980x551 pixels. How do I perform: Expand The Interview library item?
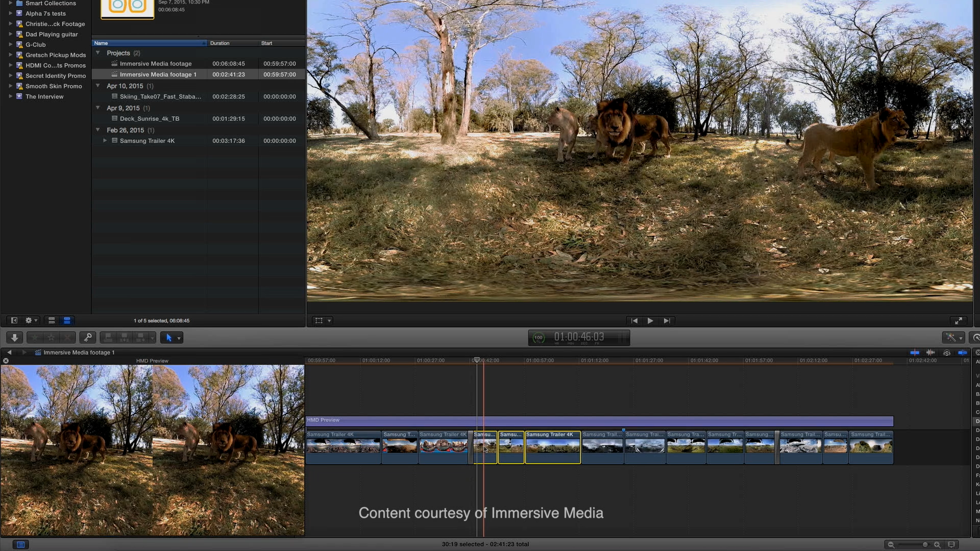[10, 96]
